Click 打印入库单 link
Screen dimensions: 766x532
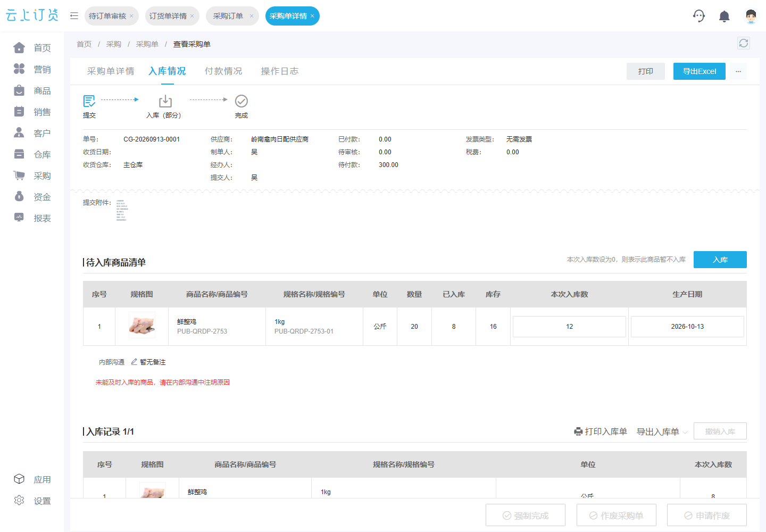pos(601,431)
